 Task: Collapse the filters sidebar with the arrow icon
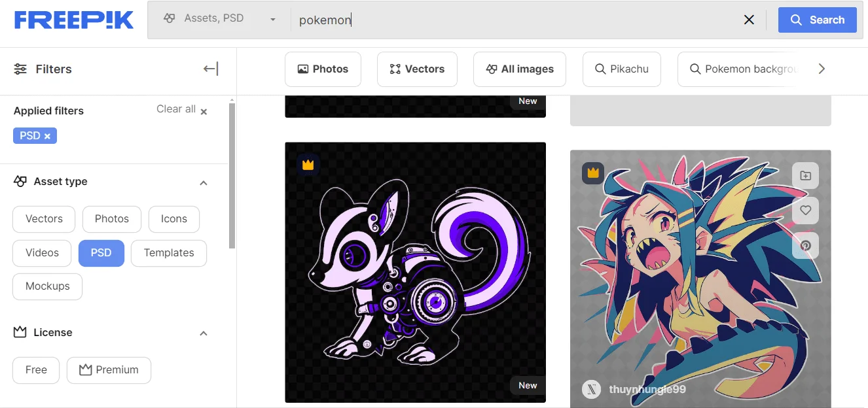211,69
